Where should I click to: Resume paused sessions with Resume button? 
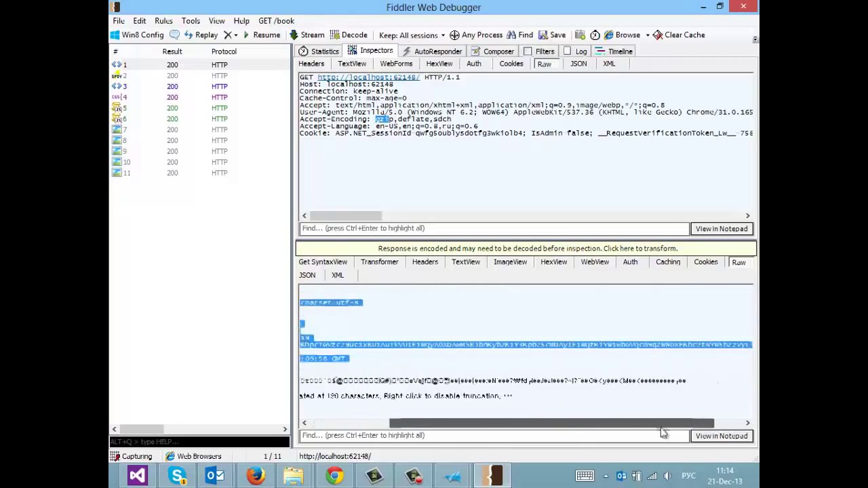(261, 35)
